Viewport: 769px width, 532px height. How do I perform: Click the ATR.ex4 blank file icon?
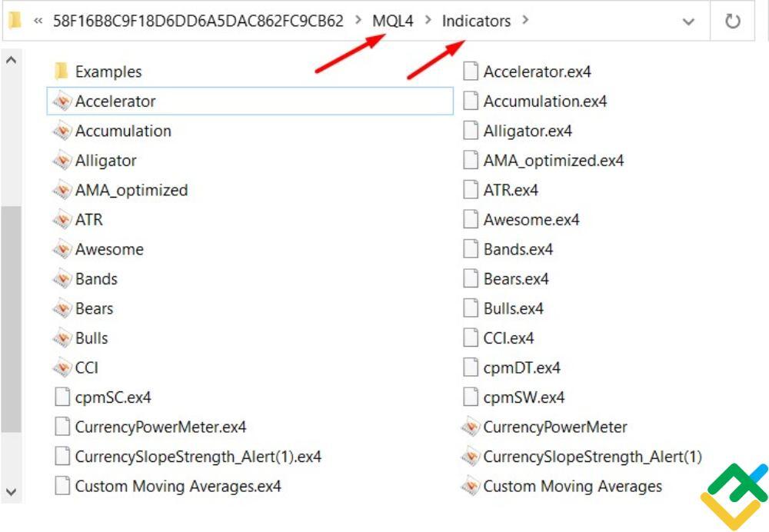point(471,190)
